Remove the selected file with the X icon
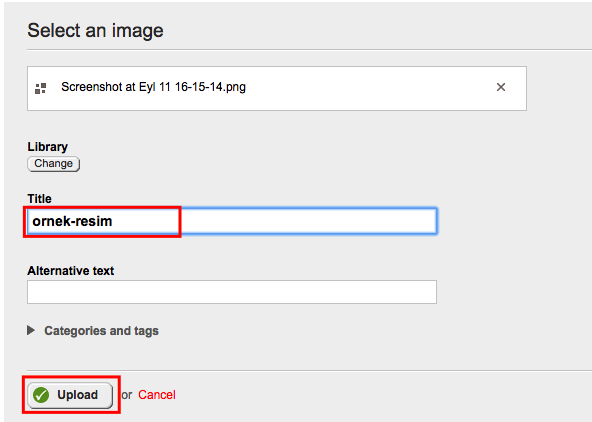The height and width of the screenshot is (422, 592). click(x=501, y=87)
